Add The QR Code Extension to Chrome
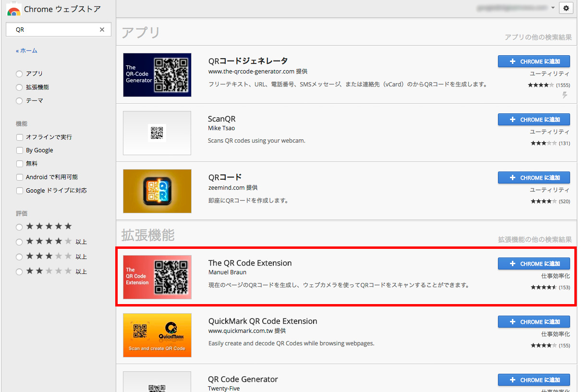The width and height of the screenshot is (583, 392). [534, 264]
